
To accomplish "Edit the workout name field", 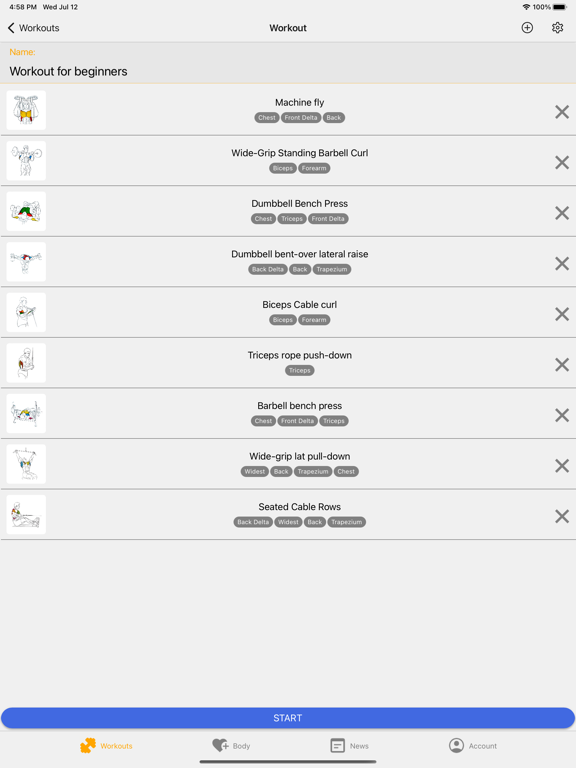I will 288,72.
